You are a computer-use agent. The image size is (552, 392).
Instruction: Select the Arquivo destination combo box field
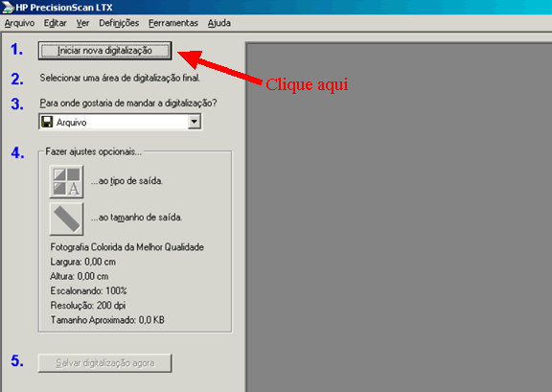(x=120, y=122)
